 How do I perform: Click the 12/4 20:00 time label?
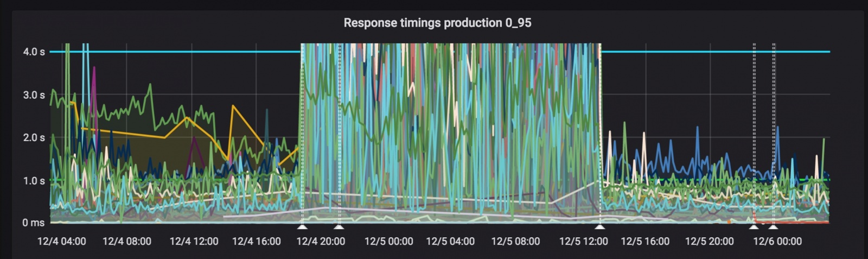tap(321, 241)
